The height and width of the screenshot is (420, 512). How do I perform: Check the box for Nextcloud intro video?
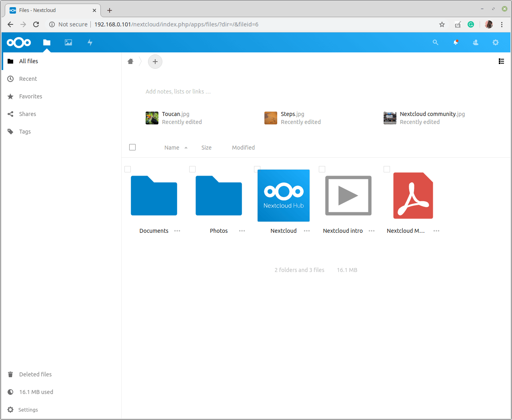[322, 169]
